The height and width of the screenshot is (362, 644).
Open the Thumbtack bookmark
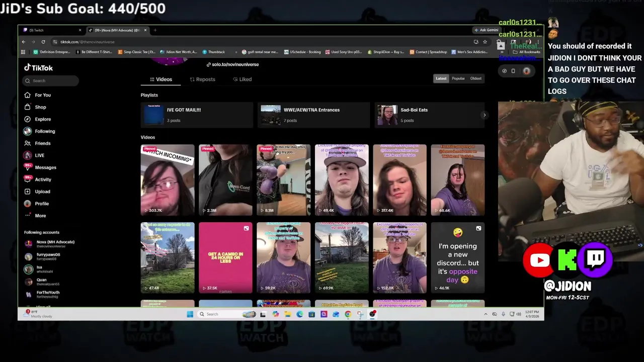click(x=214, y=52)
